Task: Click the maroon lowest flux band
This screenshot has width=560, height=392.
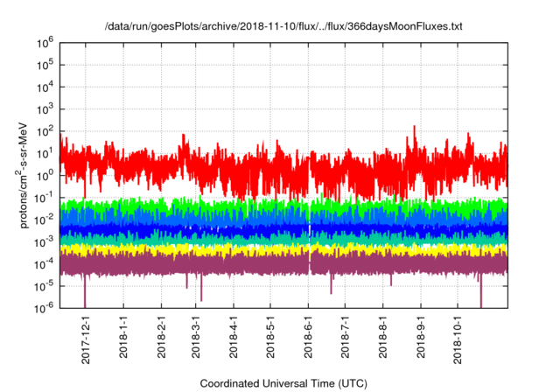Action: click(262, 262)
